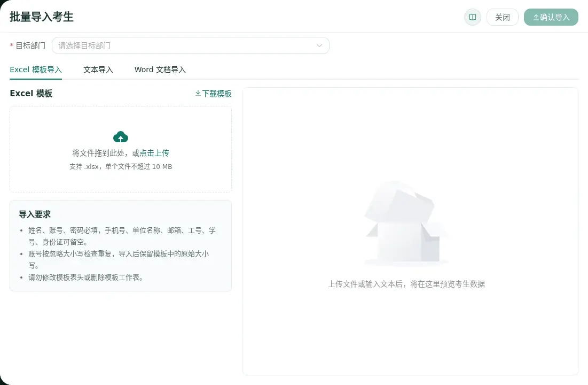This screenshot has height=385, width=588.
Task: Click the 点击上传 link
Action: pyautogui.click(x=154, y=153)
